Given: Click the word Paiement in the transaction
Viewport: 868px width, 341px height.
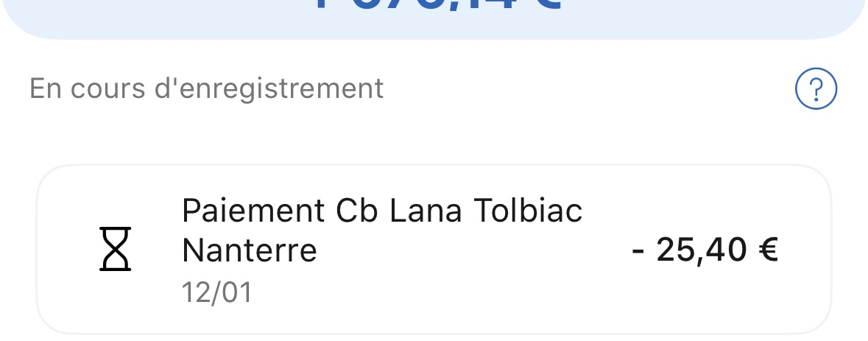Looking at the screenshot, I should 253,212.
